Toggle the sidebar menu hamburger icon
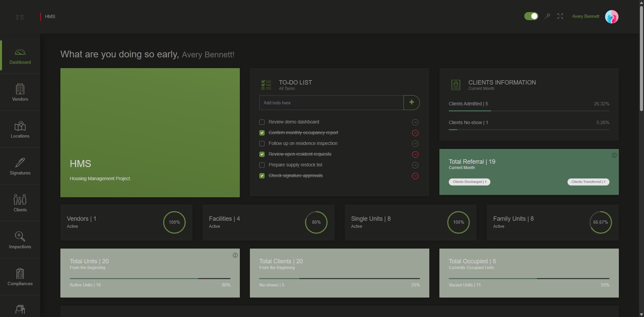The image size is (644, 317). click(x=20, y=17)
